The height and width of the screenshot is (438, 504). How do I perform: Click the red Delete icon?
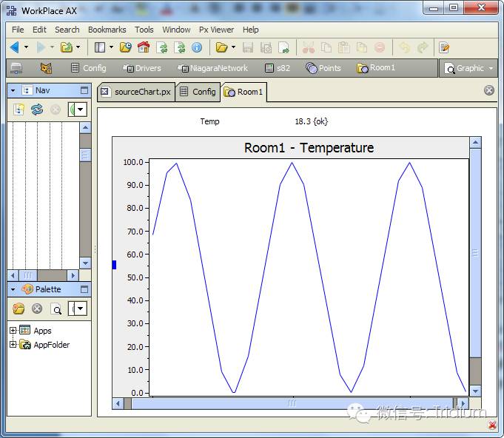[x=380, y=47]
